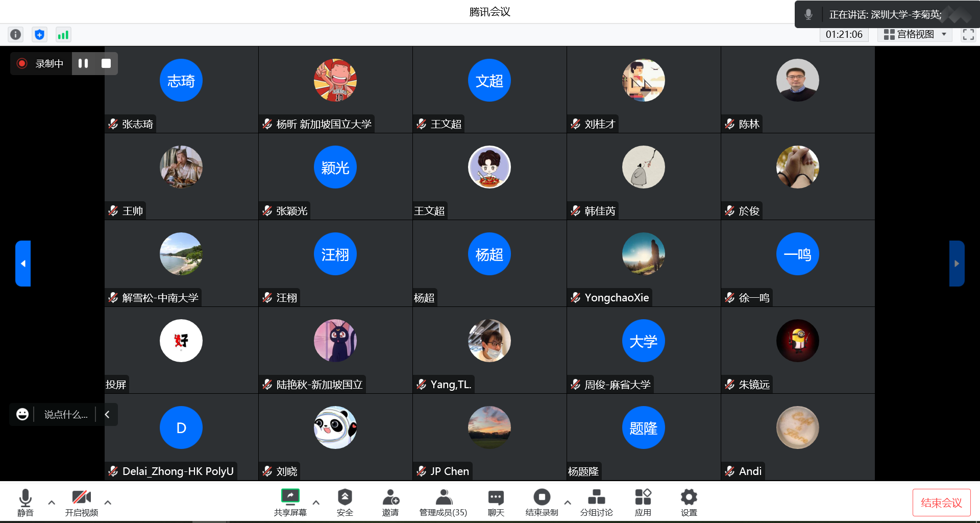The image size is (980, 523).
Task: Pause the ongoing recording
Action: click(x=83, y=63)
